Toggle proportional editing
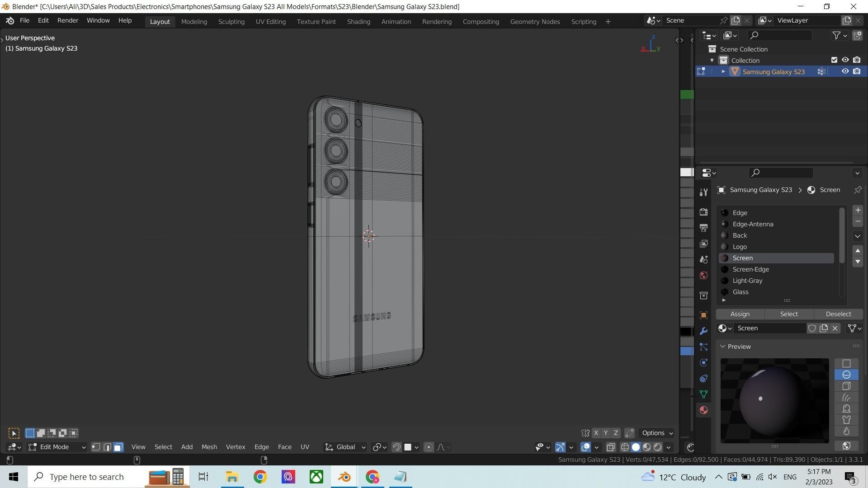The height and width of the screenshot is (488, 868). (429, 447)
